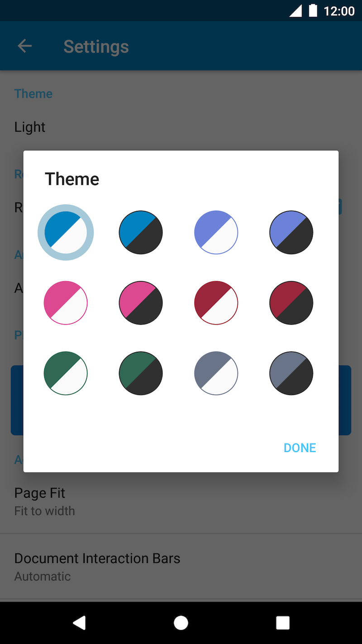
Task: Choose the blue dark theme swatch
Action: 141,232
